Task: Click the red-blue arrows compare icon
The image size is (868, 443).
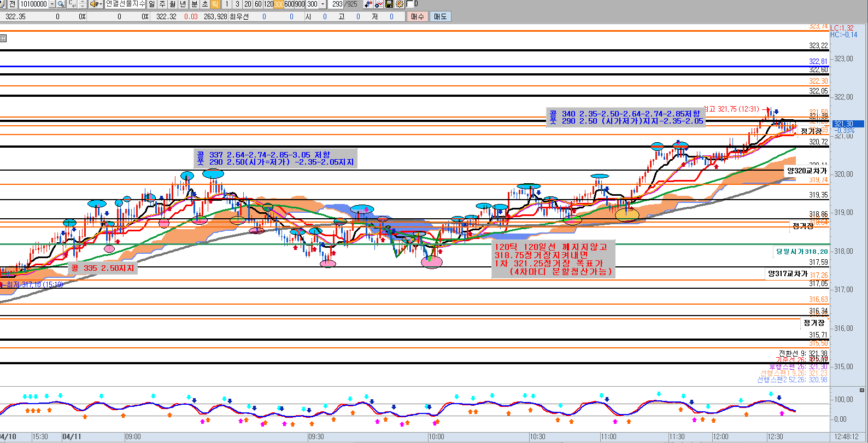Action: click(x=368, y=4)
